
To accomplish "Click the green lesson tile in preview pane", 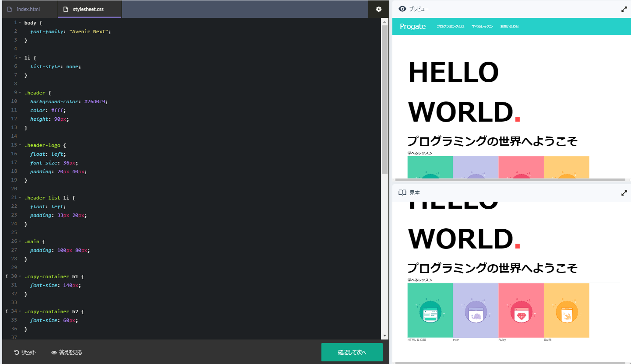I will click(430, 167).
